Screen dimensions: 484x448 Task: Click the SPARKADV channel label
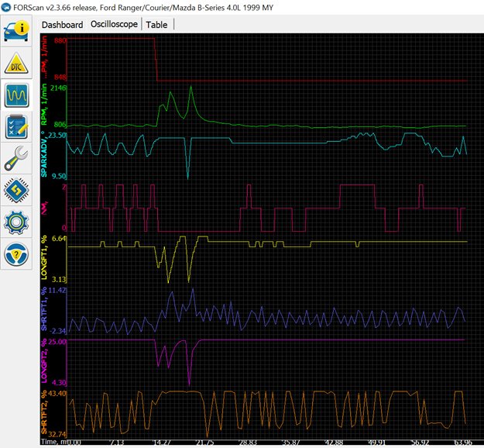pos(44,155)
